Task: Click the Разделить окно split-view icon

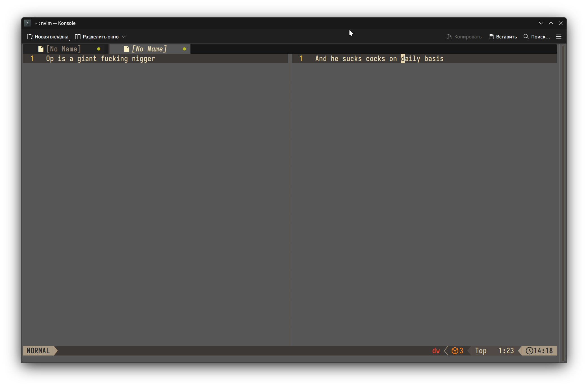Action: pos(78,37)
